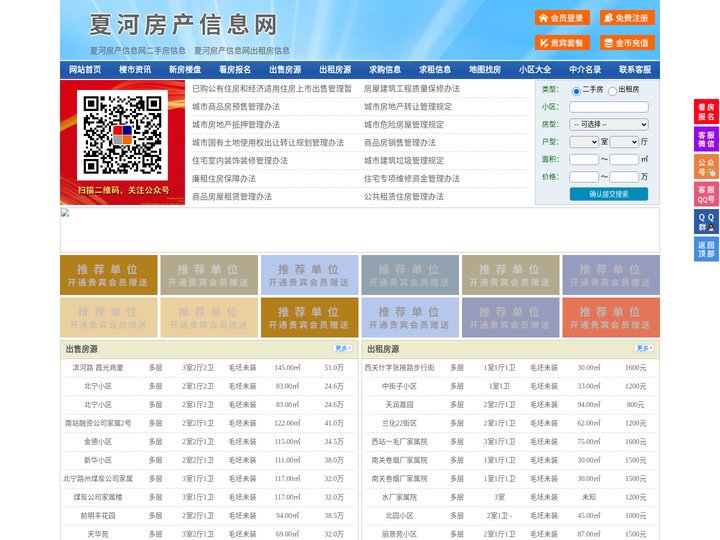Select the 出租房 radio button
This screenshot has width=720, height=540.
click(x=612, y=91)
